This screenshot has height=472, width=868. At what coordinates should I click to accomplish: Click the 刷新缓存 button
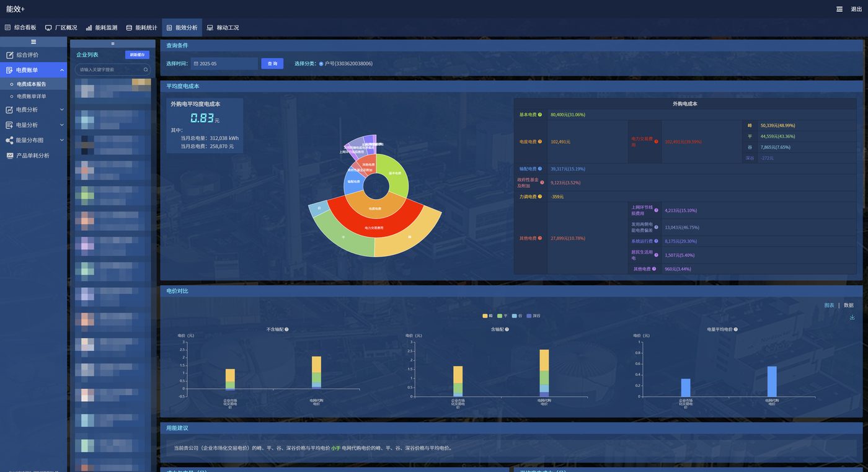137,55
